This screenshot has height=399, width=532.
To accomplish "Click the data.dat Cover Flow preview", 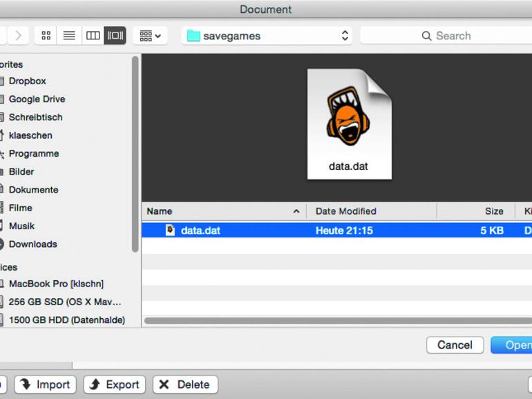I will click(349, 124).
